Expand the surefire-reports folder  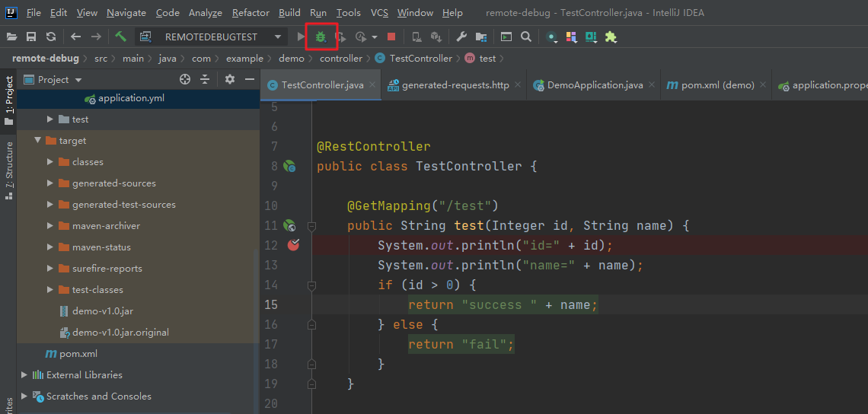coord(50,269)
